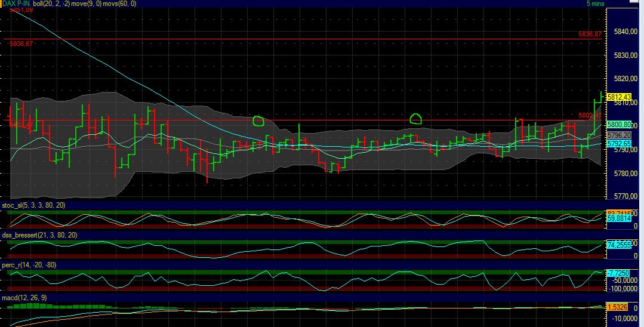Click the macd(12, 26, 9) panel header
Image resolution: width=644 pixels, height=327 pixels.
click(x=23, y=297)
